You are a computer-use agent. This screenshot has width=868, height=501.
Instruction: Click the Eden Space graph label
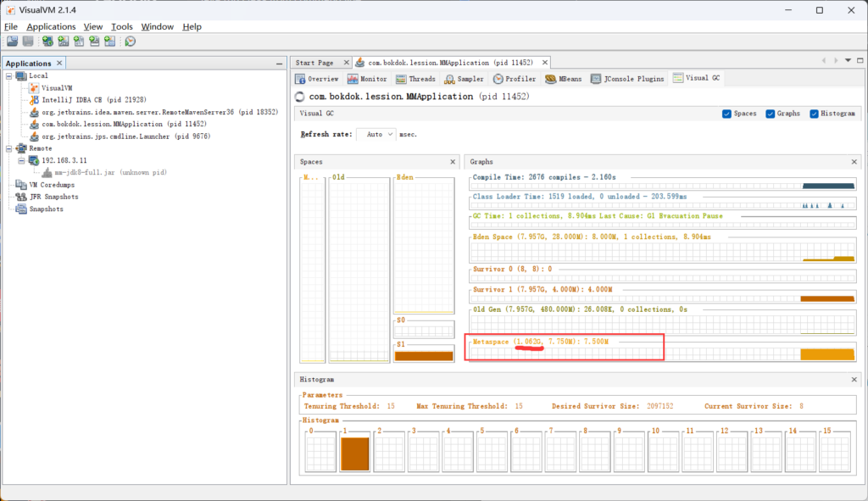point(592,237)
